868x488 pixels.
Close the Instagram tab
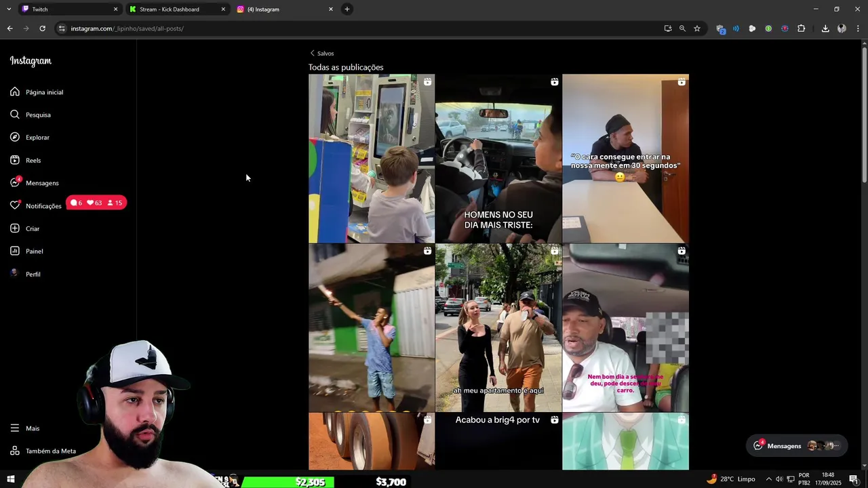coord(331,9)
